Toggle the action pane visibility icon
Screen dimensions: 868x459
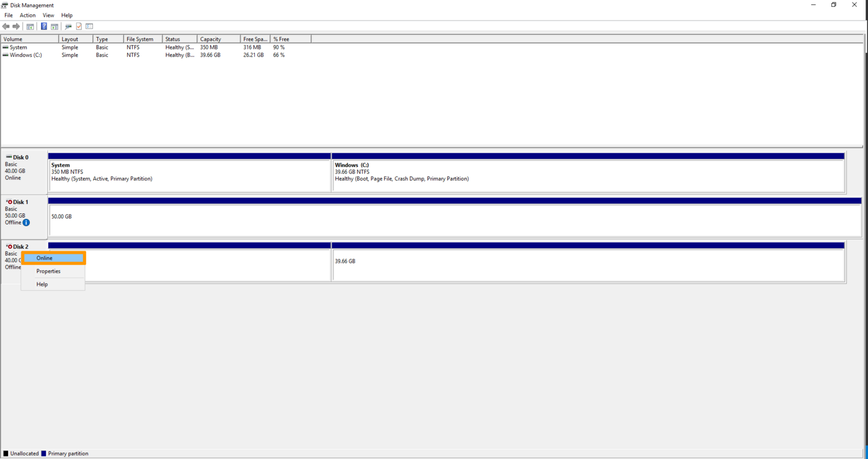[54, 26]
